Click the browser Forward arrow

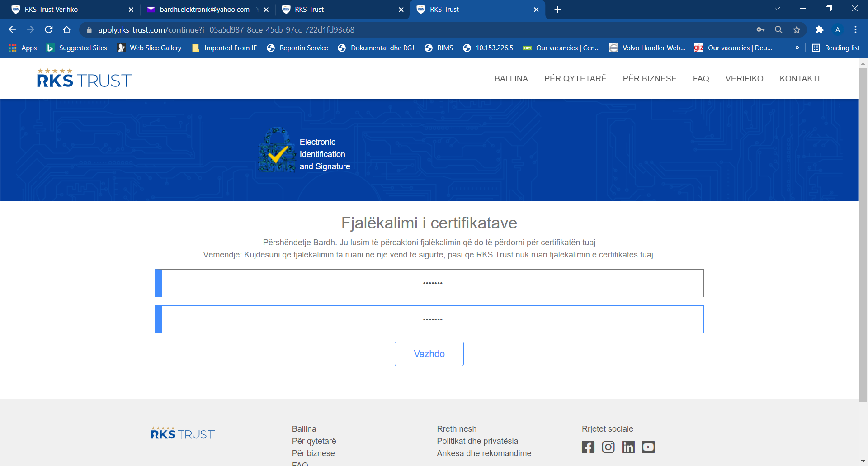coord(30,29)
